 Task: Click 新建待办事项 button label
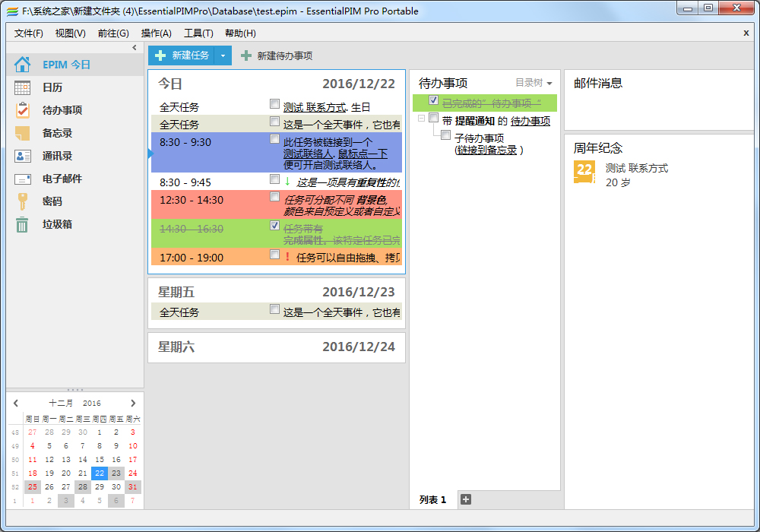(285, 55)
